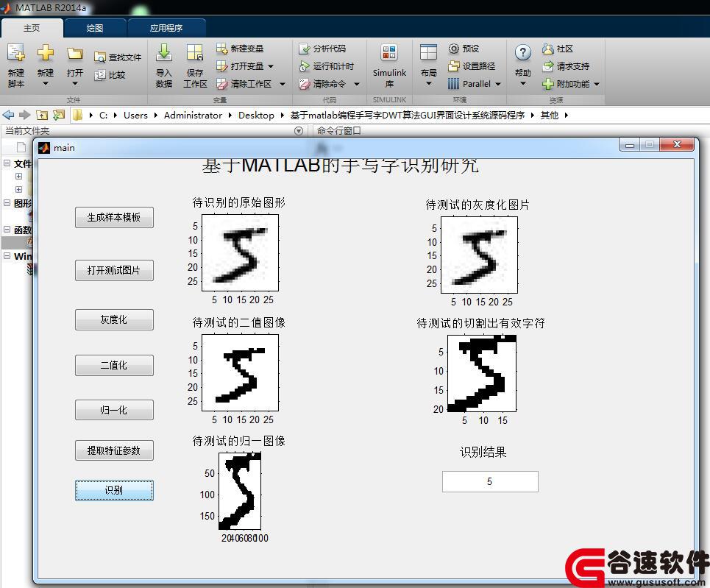Open the New (新建) dropdown arrow
Screen dimensions: 710x588
coord(46,84)
